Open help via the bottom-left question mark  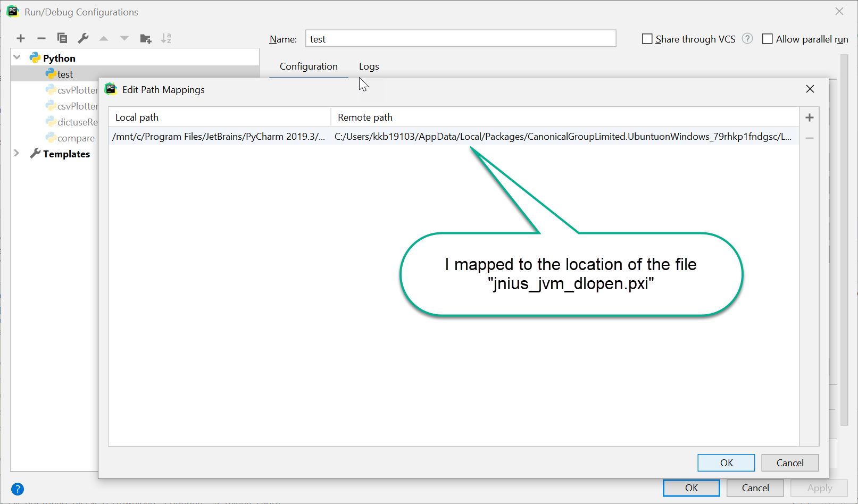(x=18, y=489)
